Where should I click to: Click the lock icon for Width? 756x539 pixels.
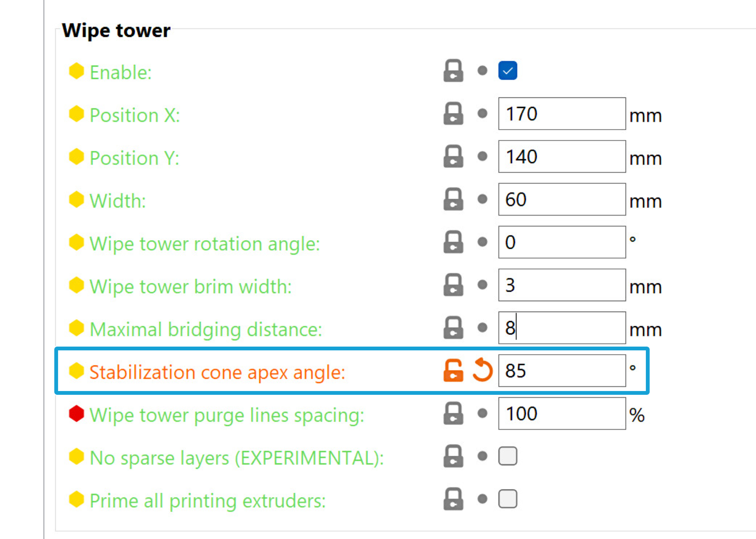453,200
